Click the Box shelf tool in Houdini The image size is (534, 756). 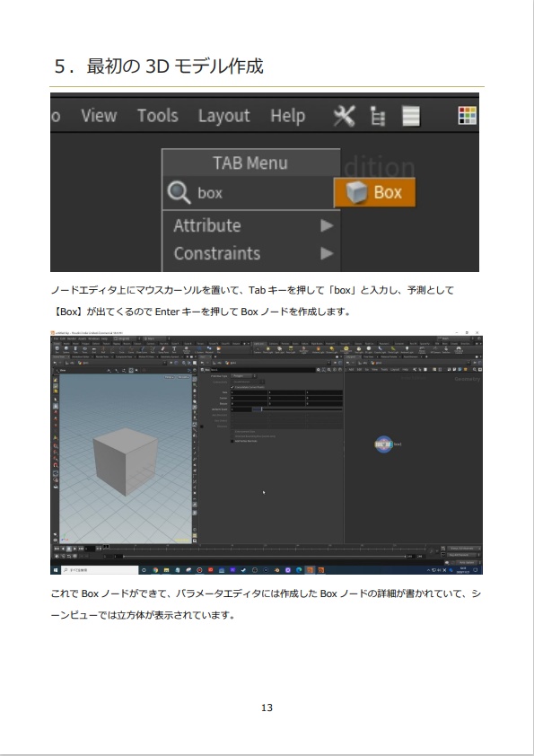(57, 349)
